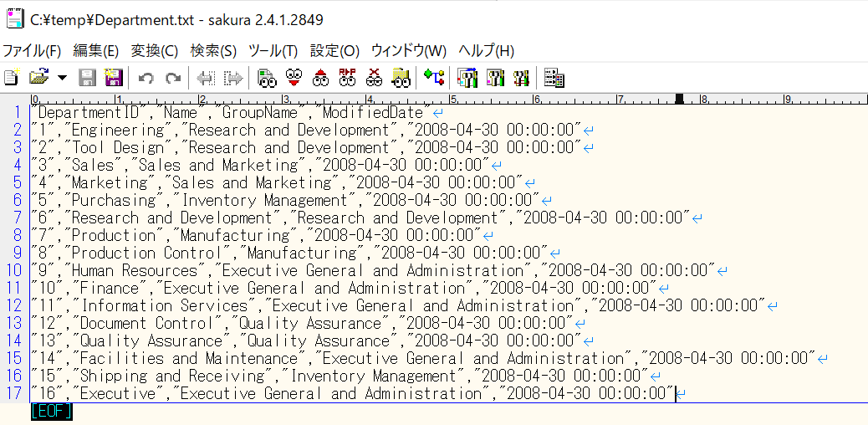Click line number 10 in the gutter

point(13,270)
